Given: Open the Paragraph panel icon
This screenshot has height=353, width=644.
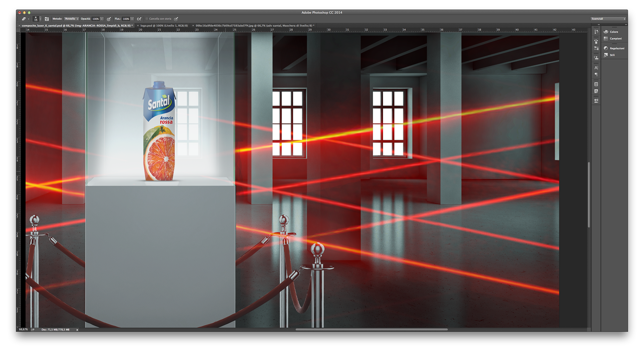Looking at the screenshot, I should coord(596,74).
